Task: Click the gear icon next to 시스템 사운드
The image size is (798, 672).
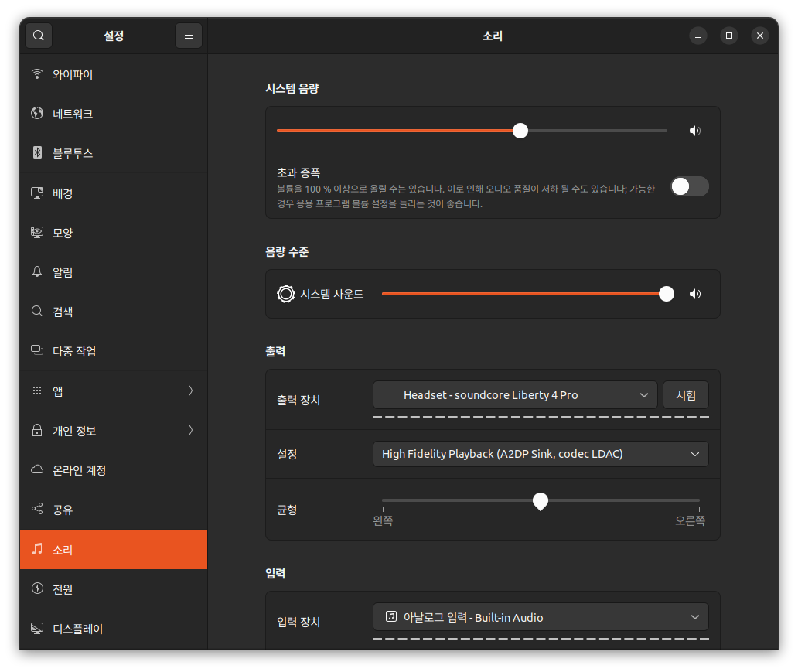Action: pyautogui.click(x=286, y=294)
